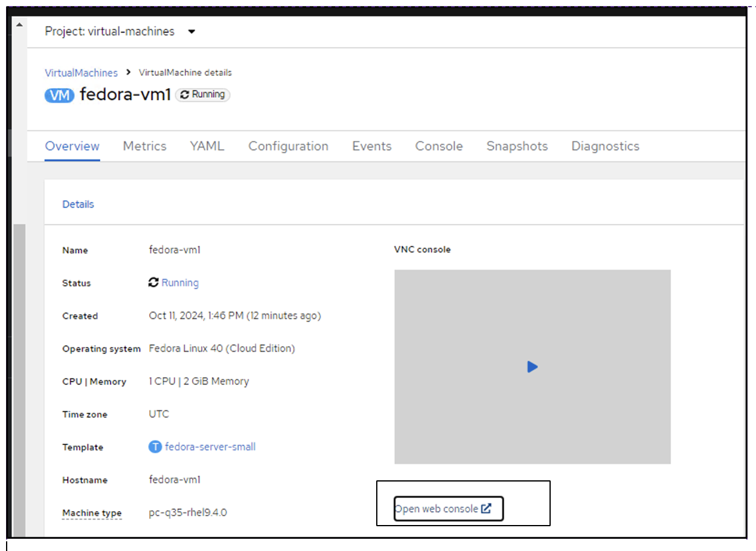Click the Machine type dashed-underline label
The width and height of the screenshot is (756, 551).
[91, 512]
